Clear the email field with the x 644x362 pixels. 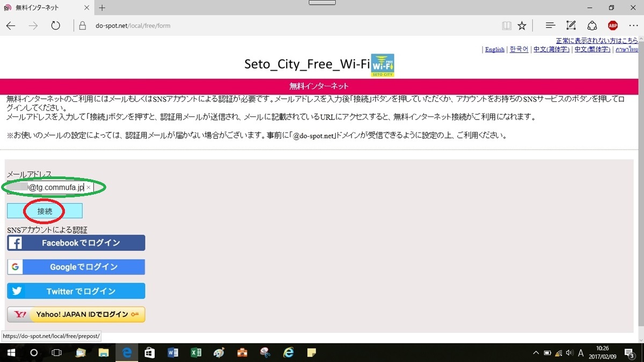[89, 188]
